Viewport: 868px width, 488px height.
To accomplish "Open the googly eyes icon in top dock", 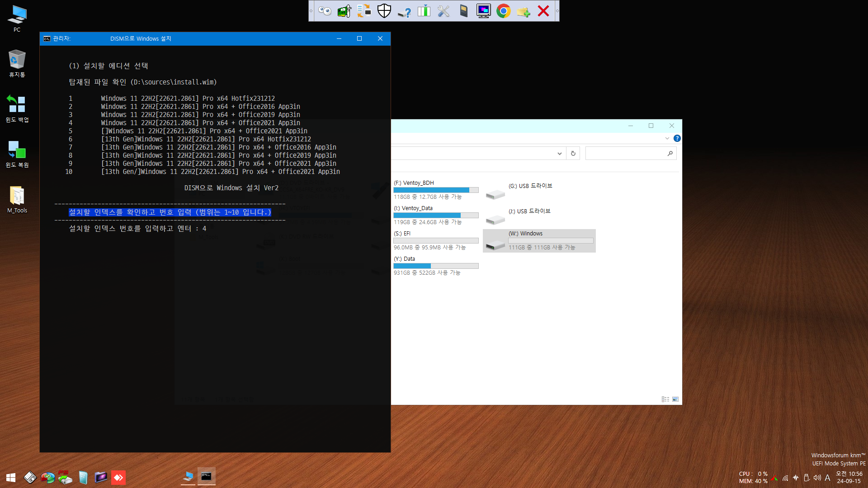I will coord(325,11).
